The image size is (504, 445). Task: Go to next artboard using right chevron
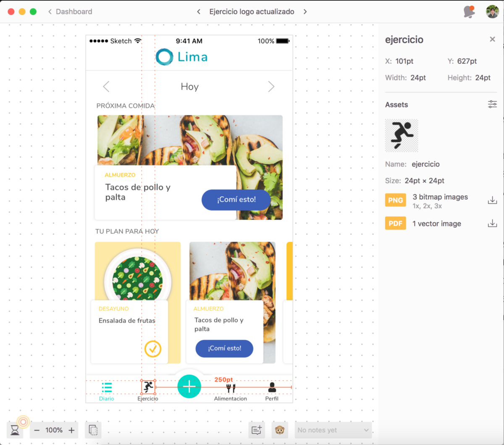[x=305, y=12]
